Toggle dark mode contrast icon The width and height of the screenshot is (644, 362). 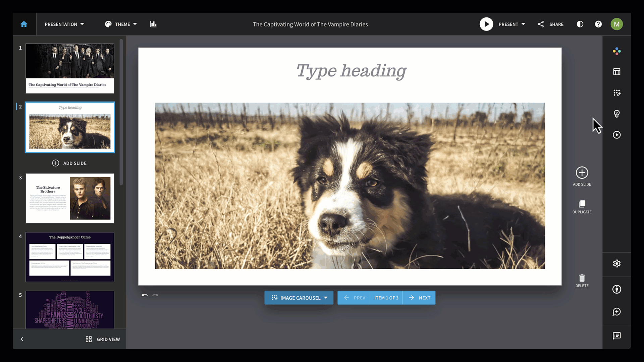[x=580, y=24]
